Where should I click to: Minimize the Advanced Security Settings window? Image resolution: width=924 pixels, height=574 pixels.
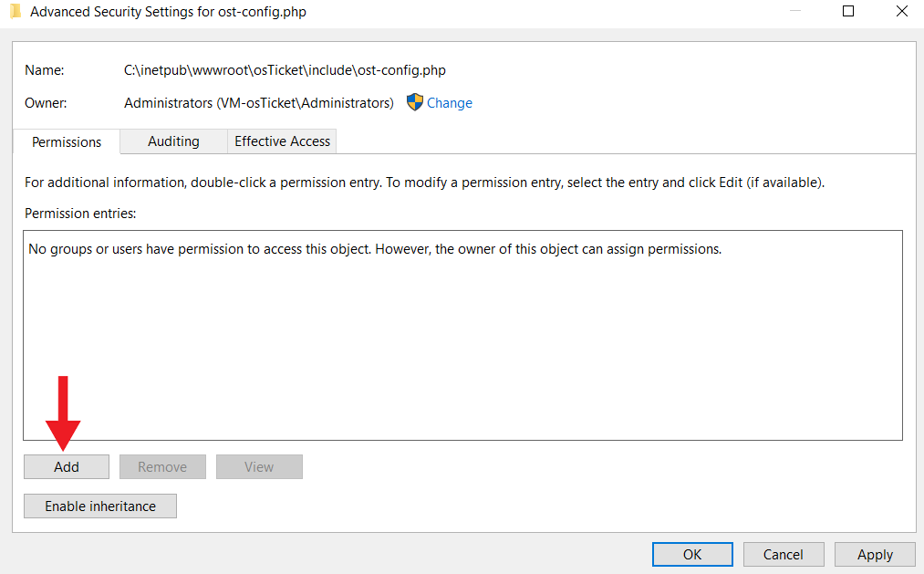(x=795, y=11)
